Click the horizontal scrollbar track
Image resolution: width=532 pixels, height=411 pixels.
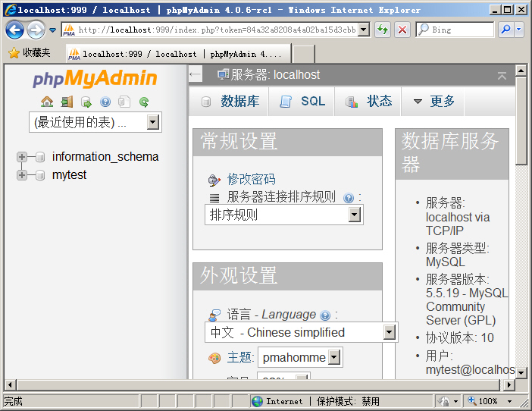259,385
